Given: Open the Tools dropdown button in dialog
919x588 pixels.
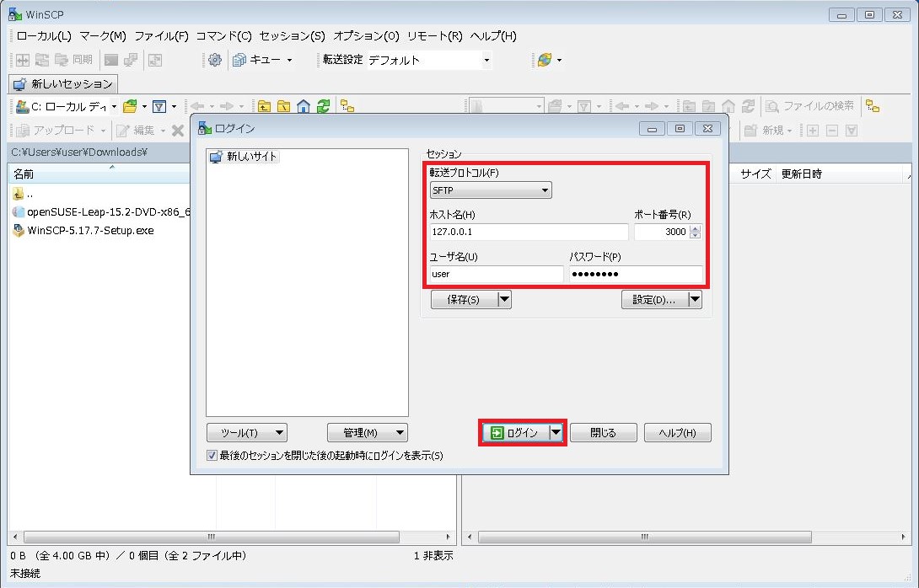Looking at the screenshot, I should pyautogui.click(x=246, y=433).
